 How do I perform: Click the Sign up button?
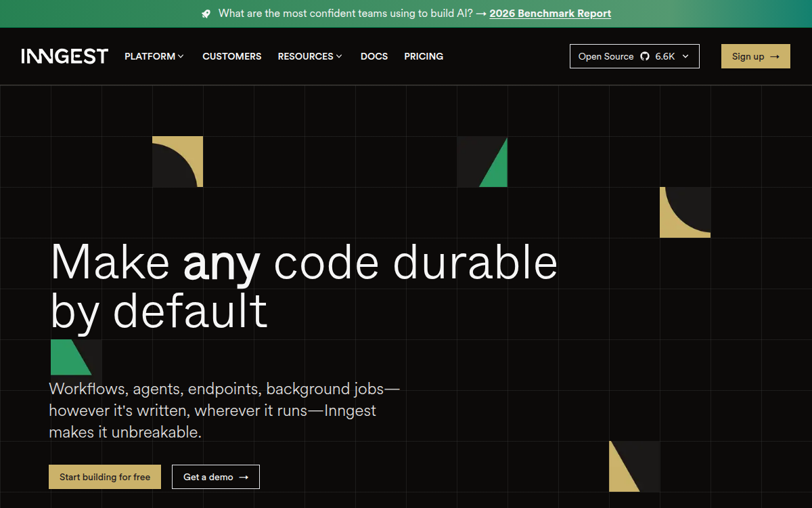click(756, 56)
